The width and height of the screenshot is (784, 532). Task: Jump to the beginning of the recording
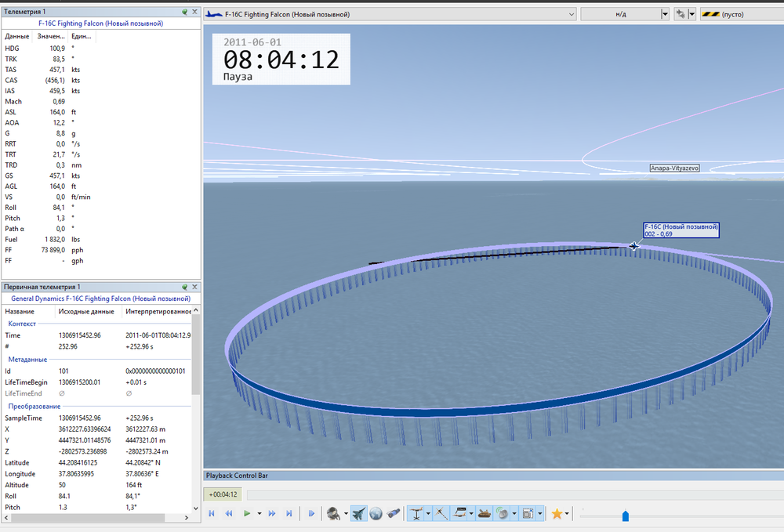pyautogui.click(x=212, y=514)
